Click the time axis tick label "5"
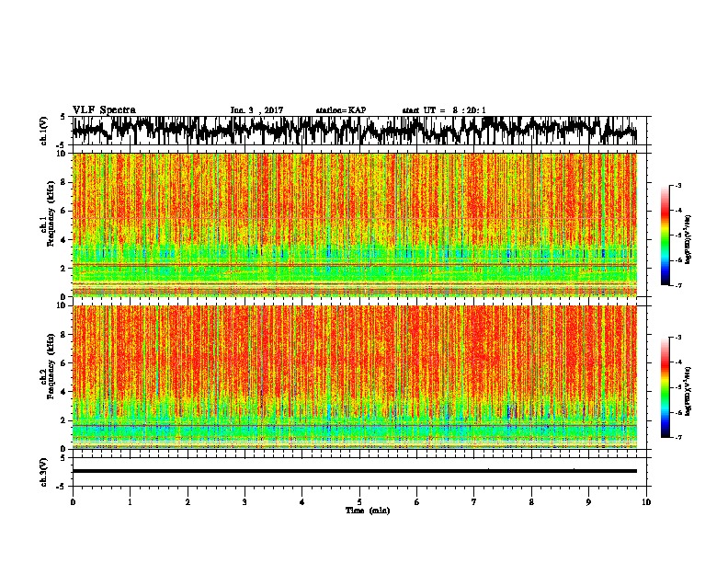This screenshot has width=728, height=563. pyautogui.click(x=359, y=502)
